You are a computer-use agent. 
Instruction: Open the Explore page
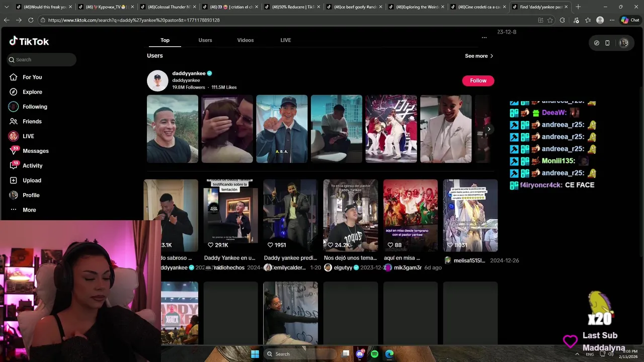(x=32, y=92)
